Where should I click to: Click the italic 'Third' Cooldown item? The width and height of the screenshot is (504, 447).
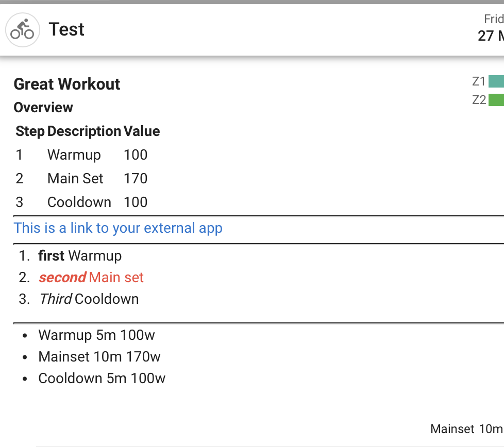(89, 299)
